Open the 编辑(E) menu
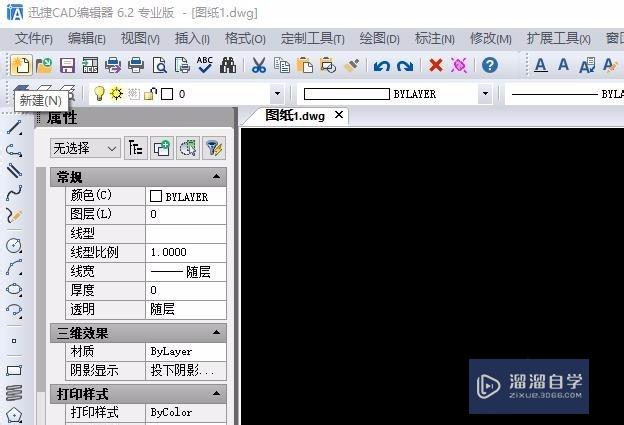The height and width of the screenshot is (425, 624). 87,39
